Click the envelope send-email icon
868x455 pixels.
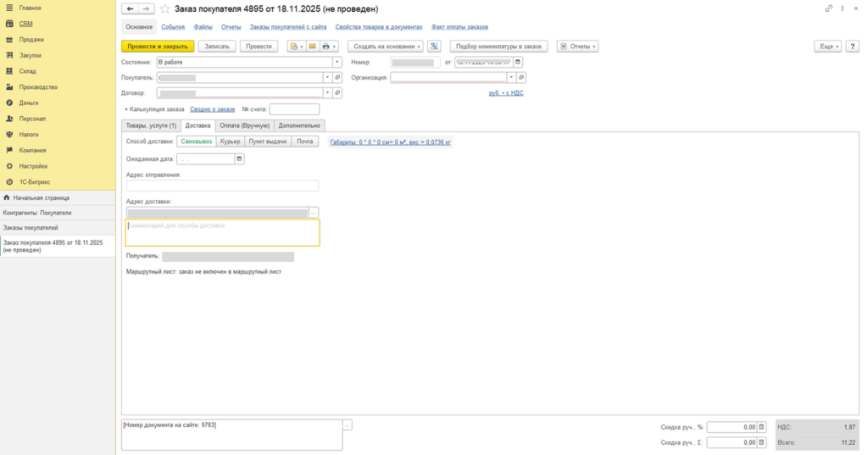coord(312,47)
